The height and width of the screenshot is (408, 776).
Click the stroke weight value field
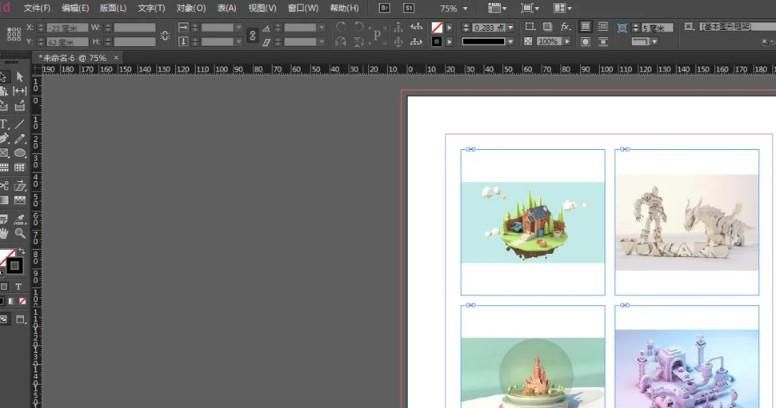[x=489, y=28]
